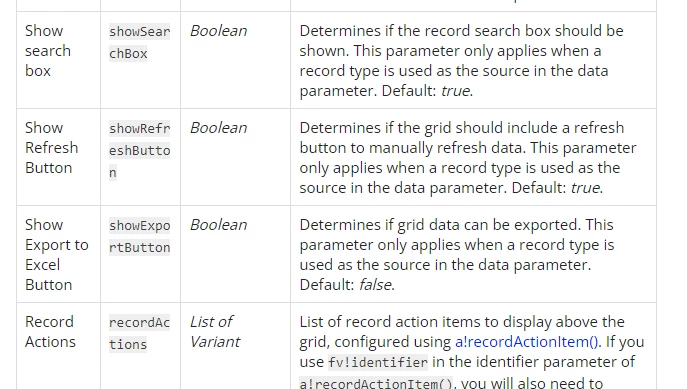
Task: Click the search box description paragraph
Action: [461, 60]
